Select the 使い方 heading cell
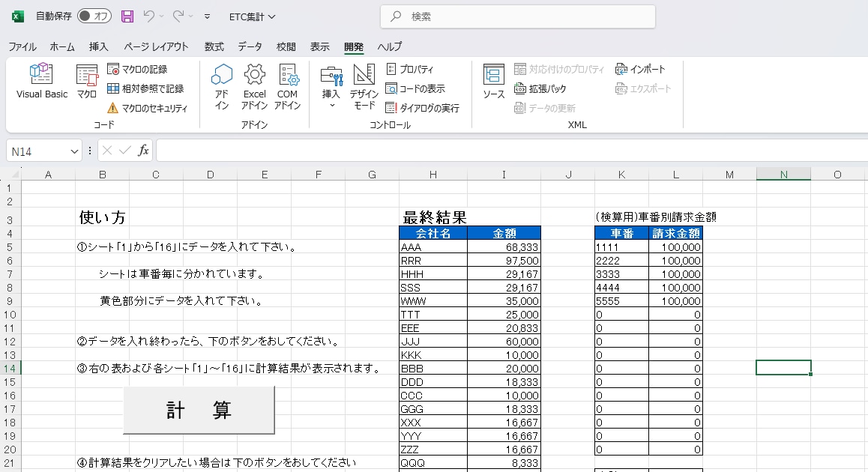 (102, 217)
